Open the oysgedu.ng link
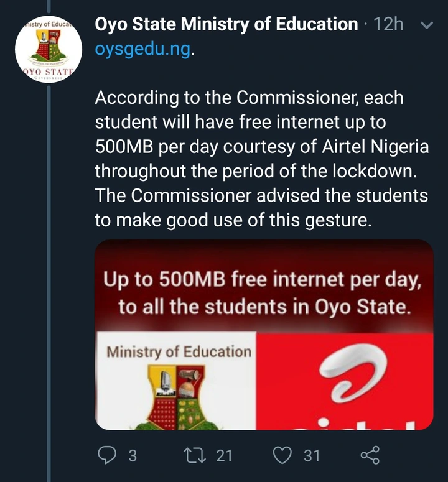This screenshot has width=448, height=482. click(x=143, y=49)
